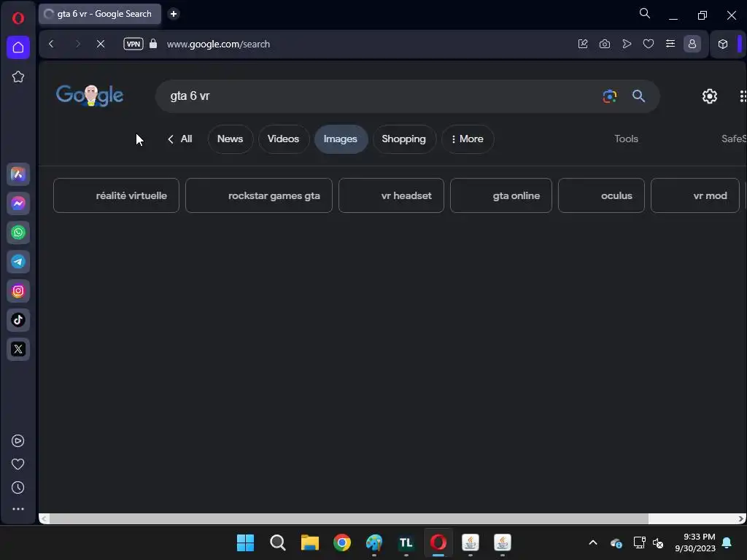Click Google search magnifier button
The width and height of the screenshot is (747, 560).
(638, 96)
